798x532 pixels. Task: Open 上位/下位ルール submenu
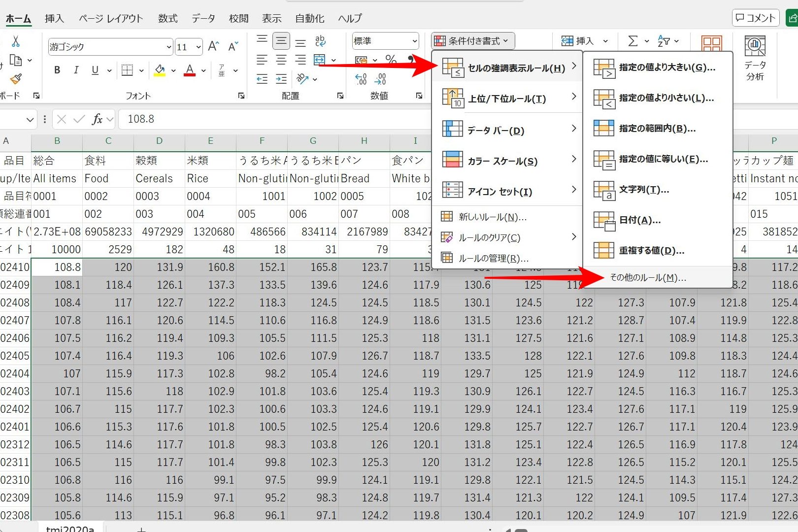[507, 99]
